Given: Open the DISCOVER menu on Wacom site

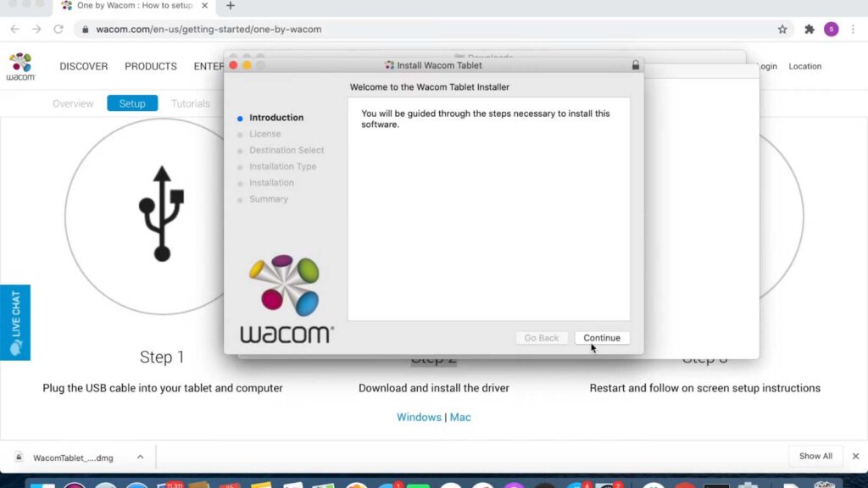Looking at the screenshot, I should click(84, 66).
